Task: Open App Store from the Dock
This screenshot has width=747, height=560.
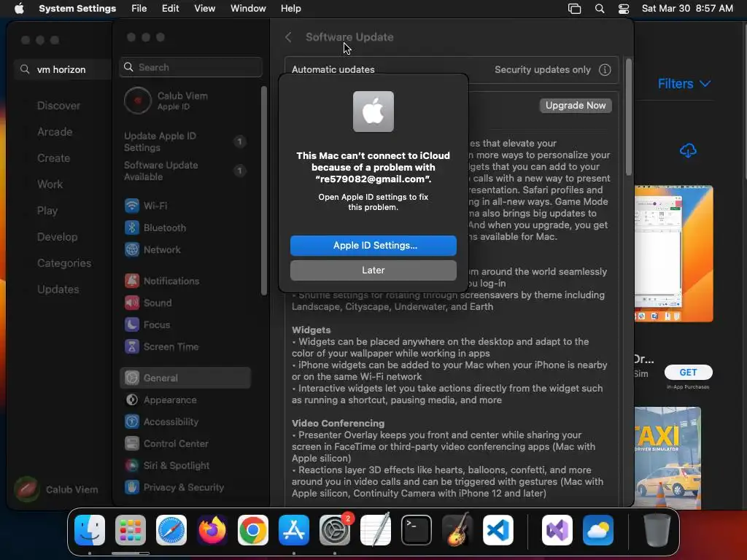Action: (x=294, y=530)
